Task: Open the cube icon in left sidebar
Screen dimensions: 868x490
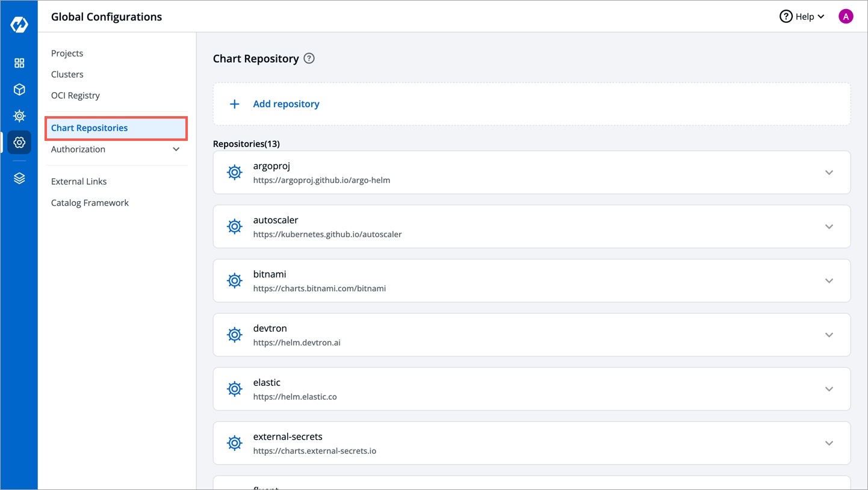Action: [x=19, y=90]
